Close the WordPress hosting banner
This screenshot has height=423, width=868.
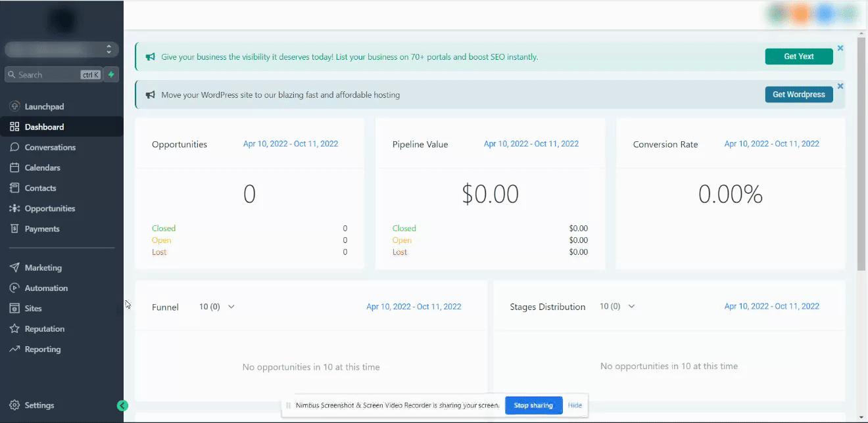pyautogui.click(x=840, y=86)
